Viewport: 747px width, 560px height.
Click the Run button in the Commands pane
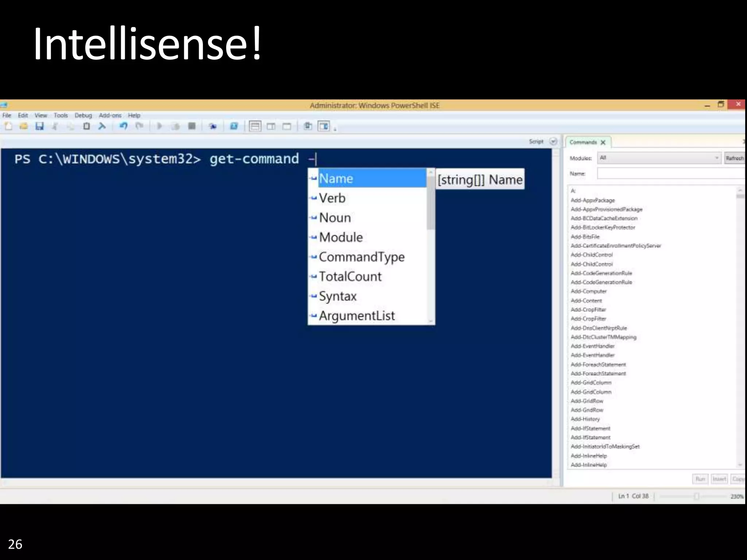700,479
